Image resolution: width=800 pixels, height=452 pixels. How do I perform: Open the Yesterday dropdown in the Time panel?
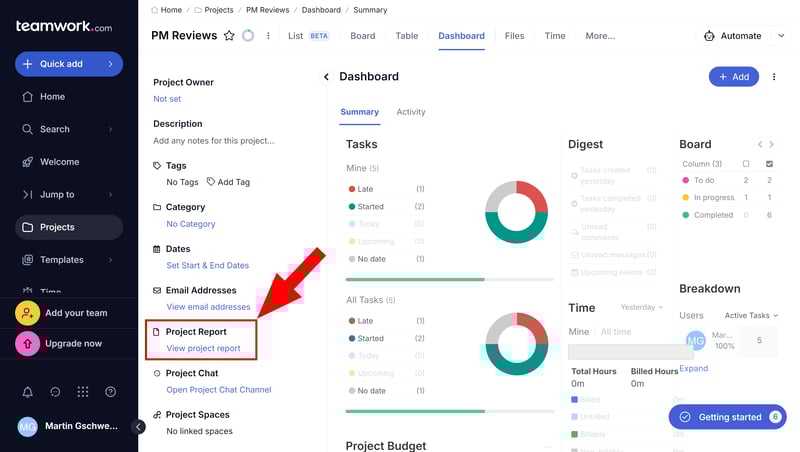tap(641, 308)
